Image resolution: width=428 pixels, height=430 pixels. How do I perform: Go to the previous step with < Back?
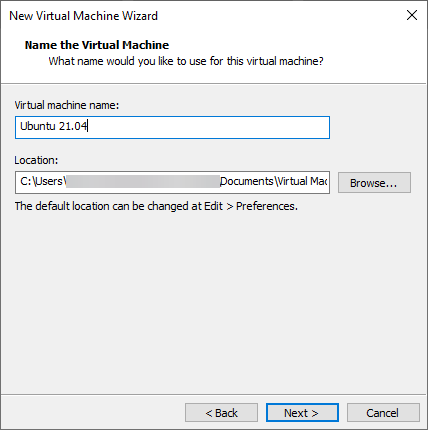coord(221,413)
